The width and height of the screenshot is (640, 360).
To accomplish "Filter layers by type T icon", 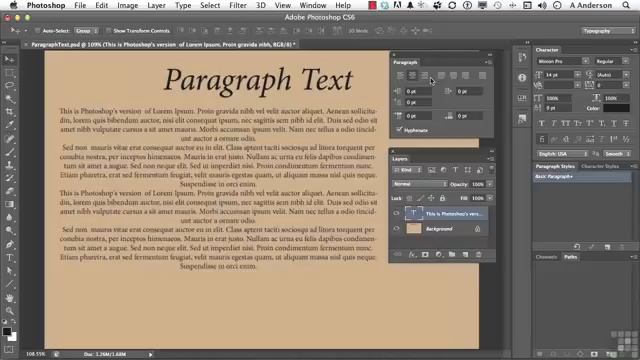I will pyautogui.click(x=455, y=170).
